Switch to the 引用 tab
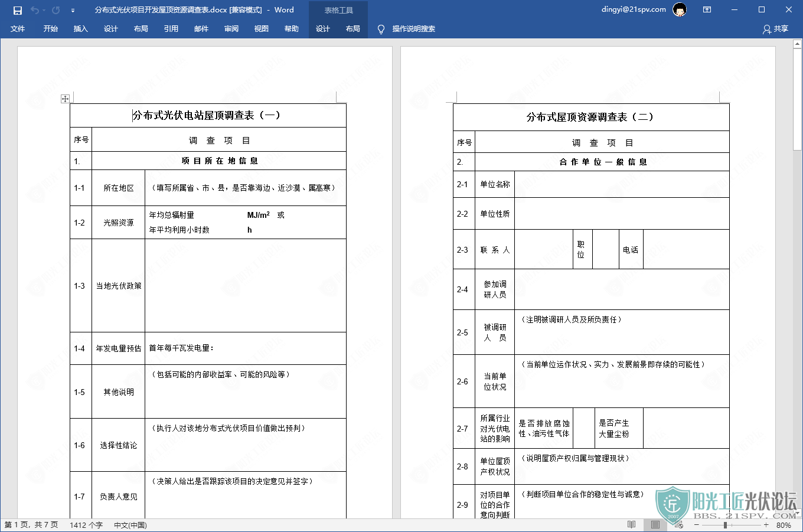The height and width of the screenshot is (532, 803). [x=171, y=28]
